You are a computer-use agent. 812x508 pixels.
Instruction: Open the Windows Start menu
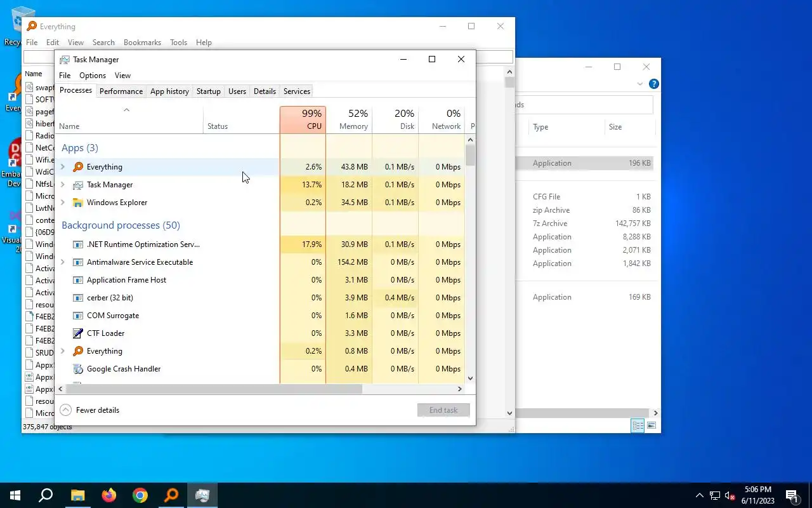point(15,495)
